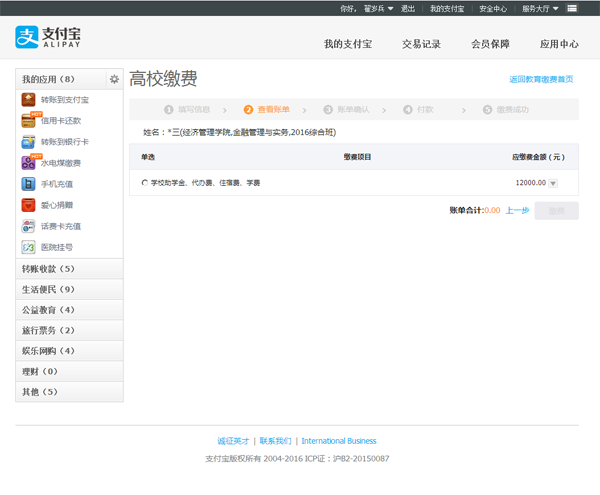Expand the 娱乐网购 (4) section

coord(69,351)
